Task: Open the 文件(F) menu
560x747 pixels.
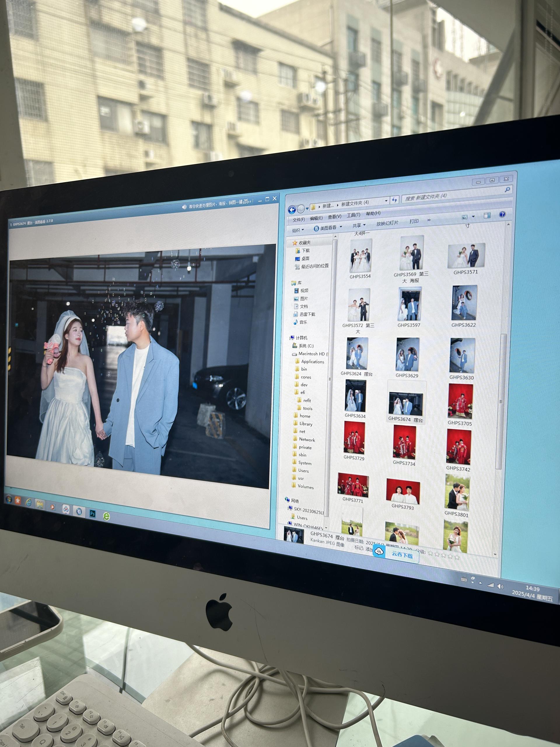Action: 298,220
